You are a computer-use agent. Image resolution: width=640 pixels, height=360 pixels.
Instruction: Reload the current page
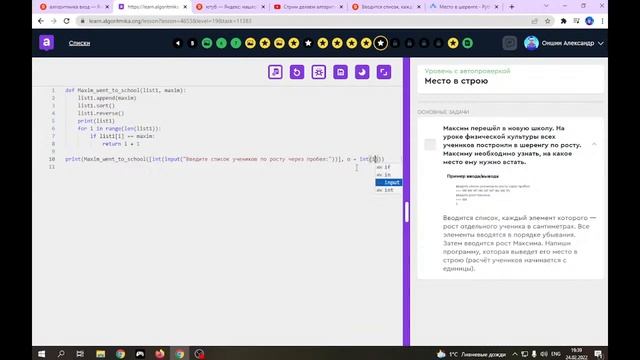(67, 21)
